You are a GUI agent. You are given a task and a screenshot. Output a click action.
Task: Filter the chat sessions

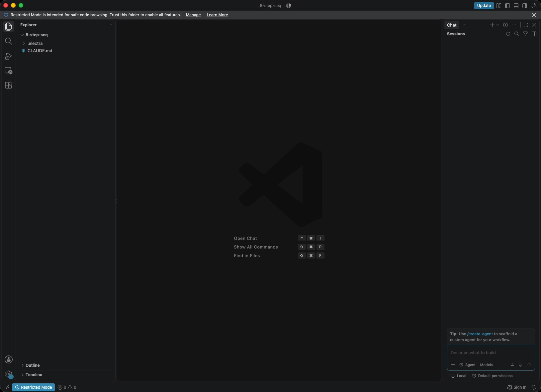point(525,34)
